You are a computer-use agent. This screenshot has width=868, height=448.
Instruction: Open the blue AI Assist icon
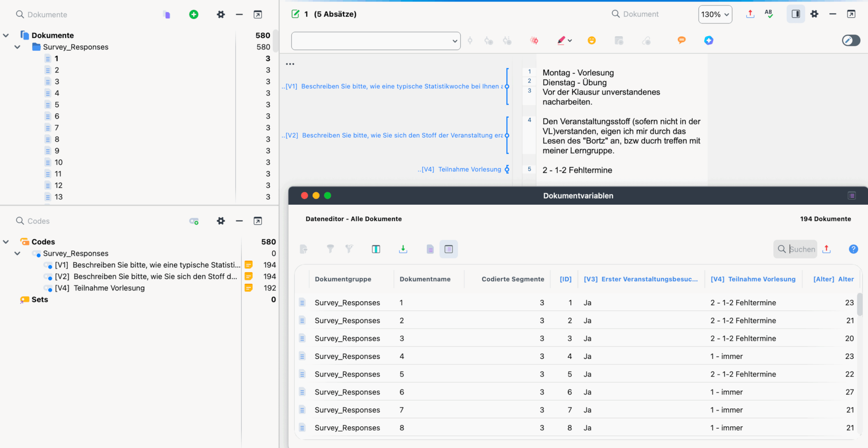click(709, 41)
